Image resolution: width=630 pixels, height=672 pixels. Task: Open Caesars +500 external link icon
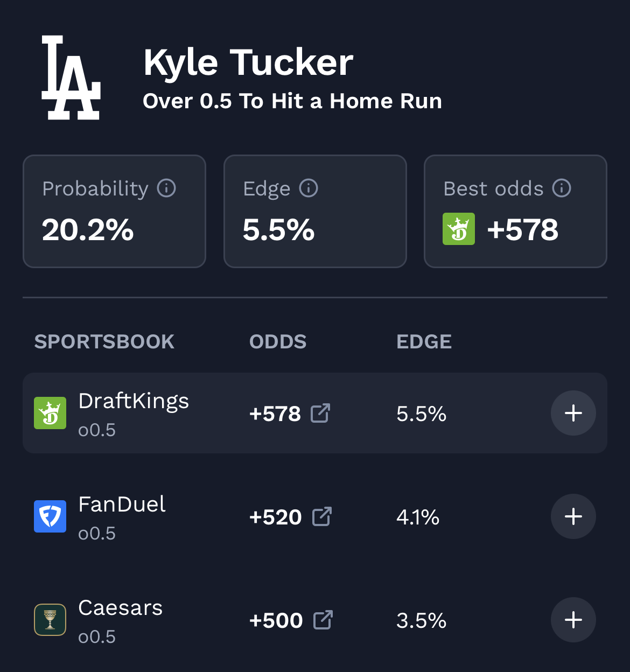tap(323, 620)
